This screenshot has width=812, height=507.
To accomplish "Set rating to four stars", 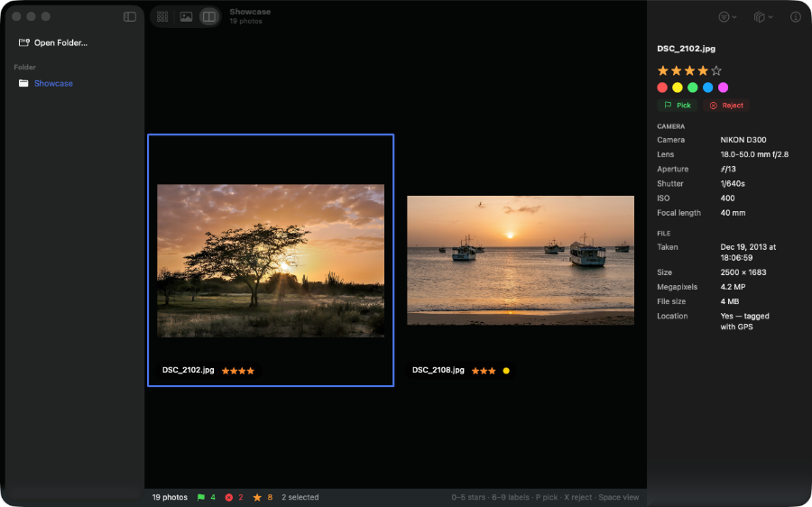I will tap(703, 70).
